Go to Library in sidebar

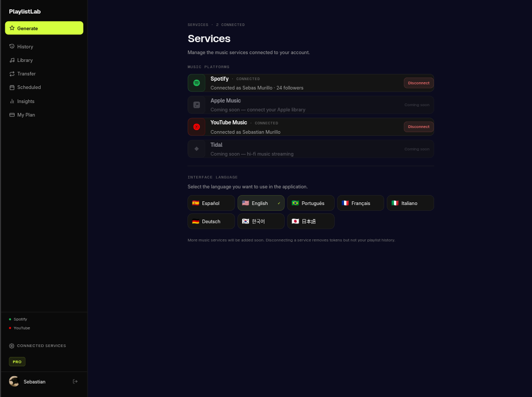pos(44,60)
